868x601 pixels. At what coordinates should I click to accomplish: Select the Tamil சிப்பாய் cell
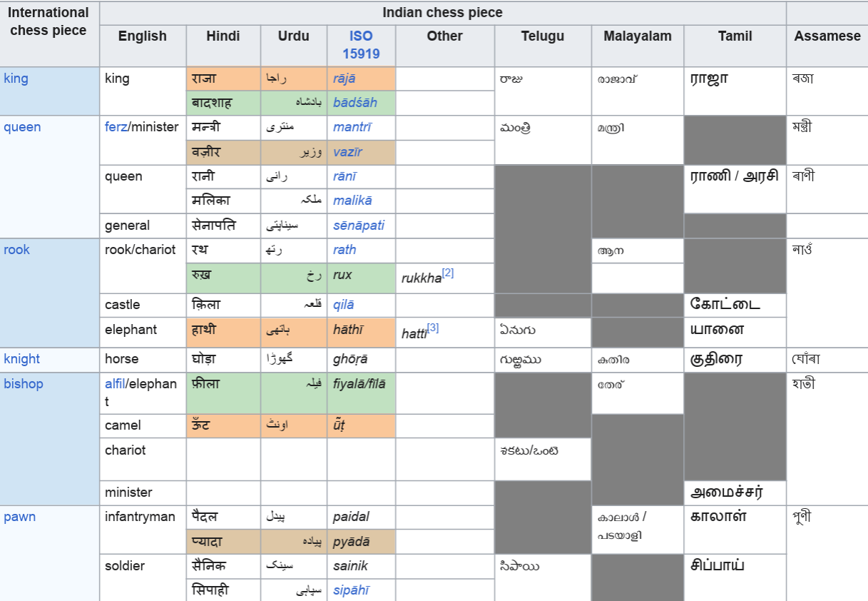point(735,577)
